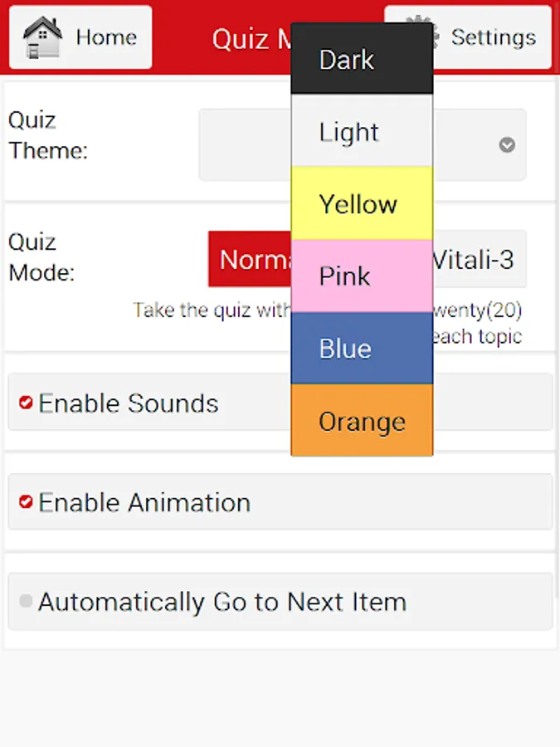This screenshot has height=747, width=560.
Task: Choose the Blue theme option
Action: tap(362, 349)
